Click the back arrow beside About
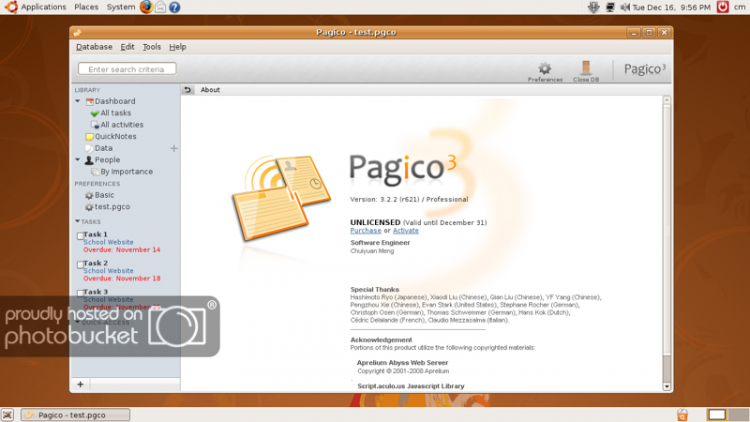 click(187, 90)
